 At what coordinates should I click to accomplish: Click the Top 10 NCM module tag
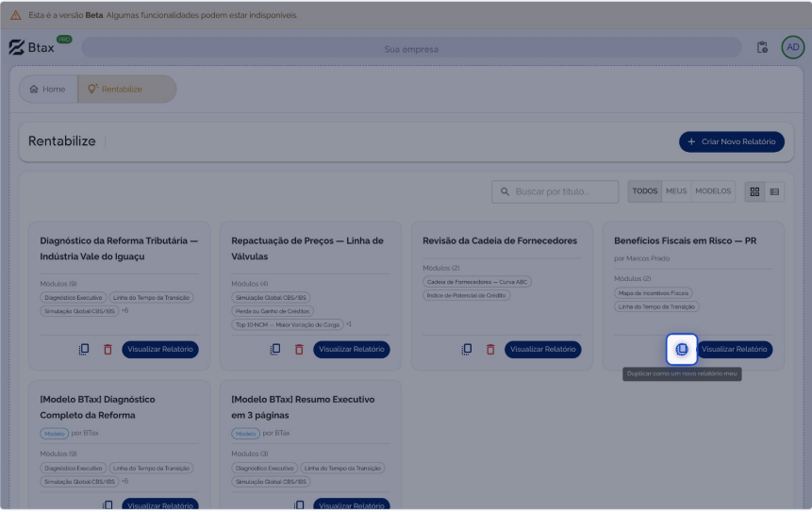pyautogui.click(x=288, y=324)
